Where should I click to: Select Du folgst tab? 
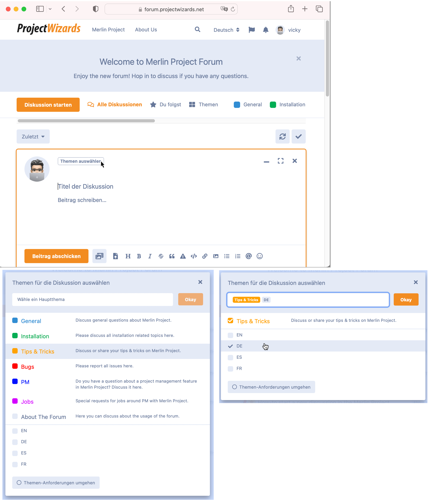tap(165, 104)
